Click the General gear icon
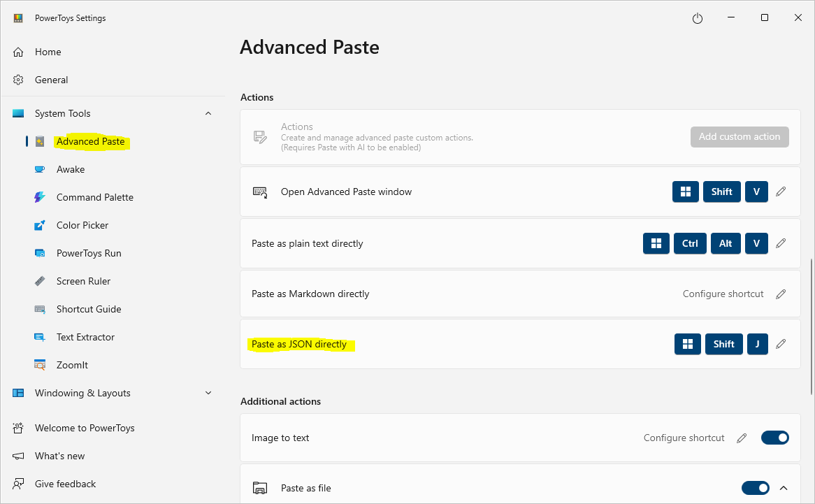Screen dimensions: 815x504 (x=18, y=80)
